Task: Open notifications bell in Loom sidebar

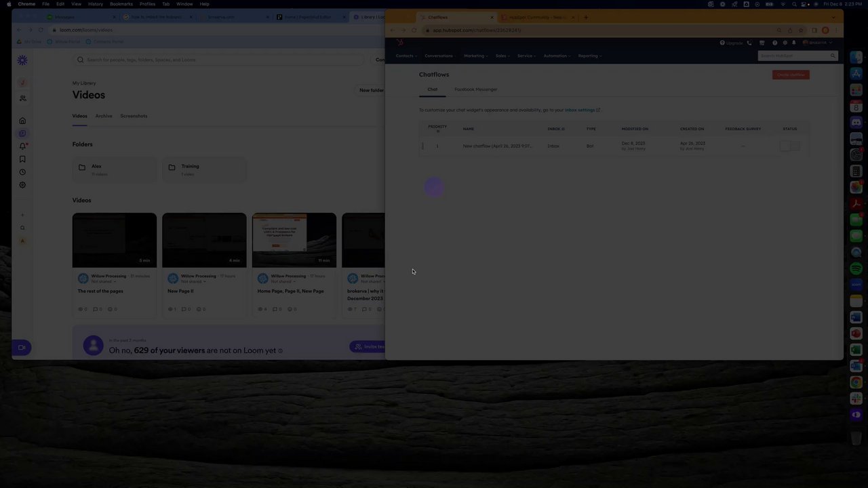Action: click(x=22, y=146)
